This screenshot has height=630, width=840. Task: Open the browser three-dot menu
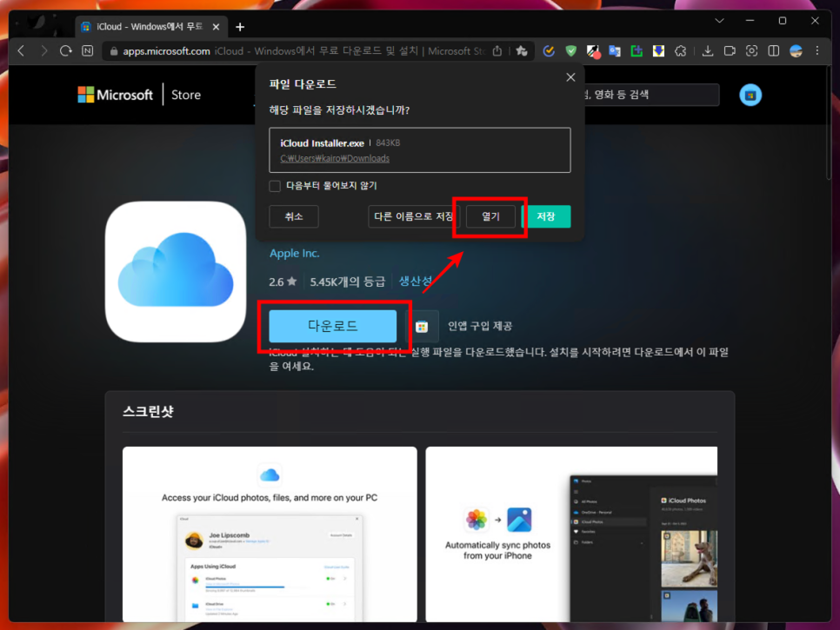click(x=817, y=51)
